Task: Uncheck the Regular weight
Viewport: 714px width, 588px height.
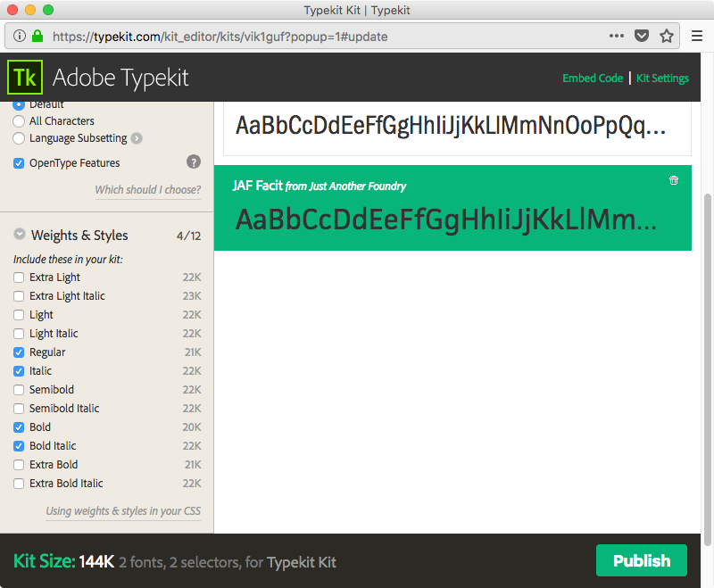Action: click(x=19, y=352)
